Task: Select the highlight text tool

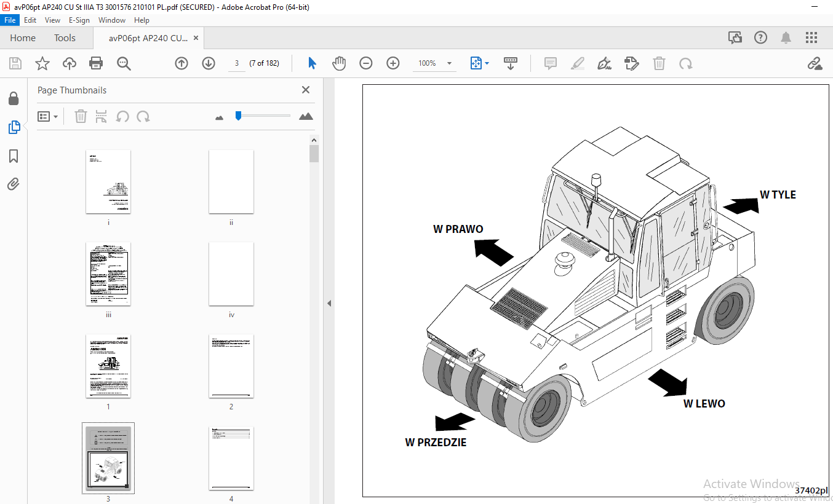Action: pos(578,63)
